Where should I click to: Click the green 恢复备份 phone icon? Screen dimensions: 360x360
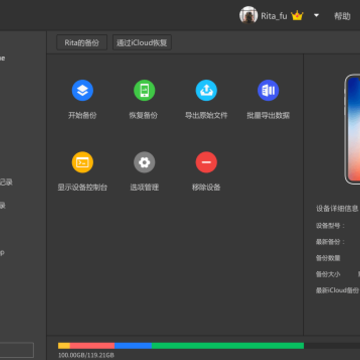click(x=144, y=90)
